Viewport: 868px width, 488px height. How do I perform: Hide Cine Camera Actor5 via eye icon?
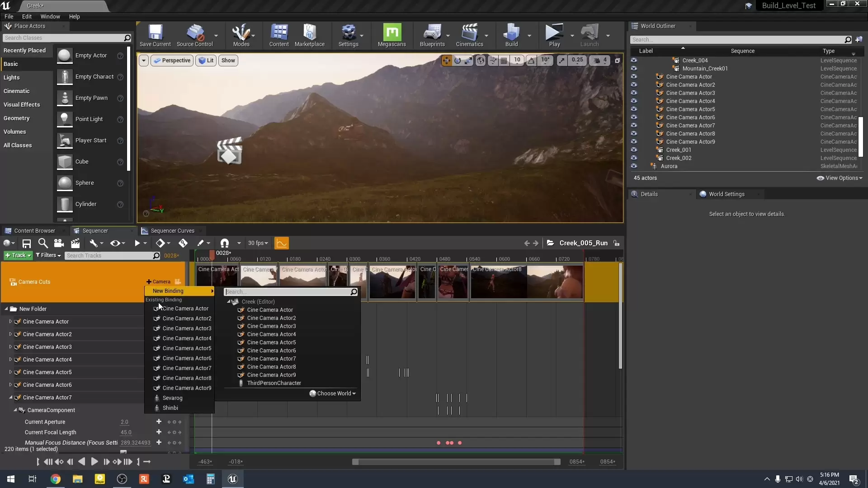point(634,109)
